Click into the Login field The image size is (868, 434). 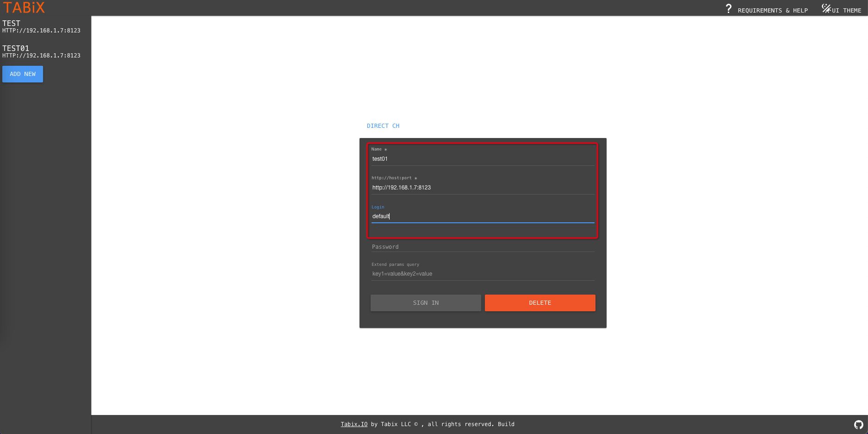483,216
